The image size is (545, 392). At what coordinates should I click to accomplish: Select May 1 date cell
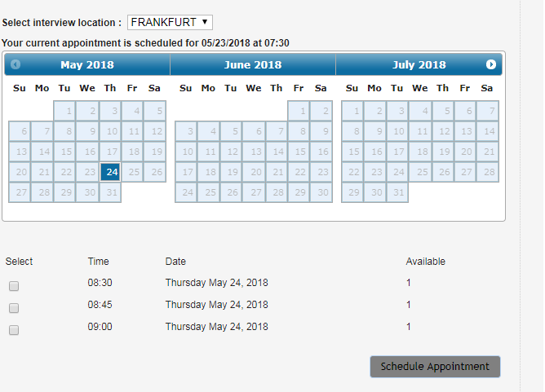(x=65, y=111)
